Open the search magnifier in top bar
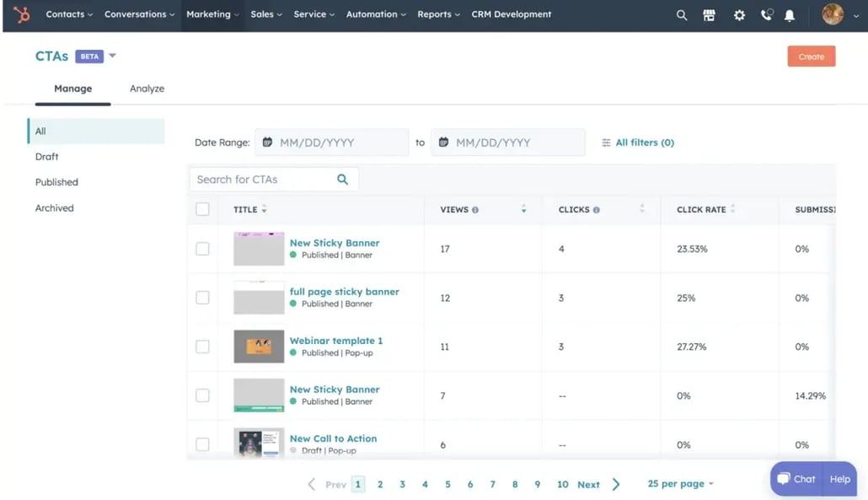Screen dimensions: 868x500 681,15
